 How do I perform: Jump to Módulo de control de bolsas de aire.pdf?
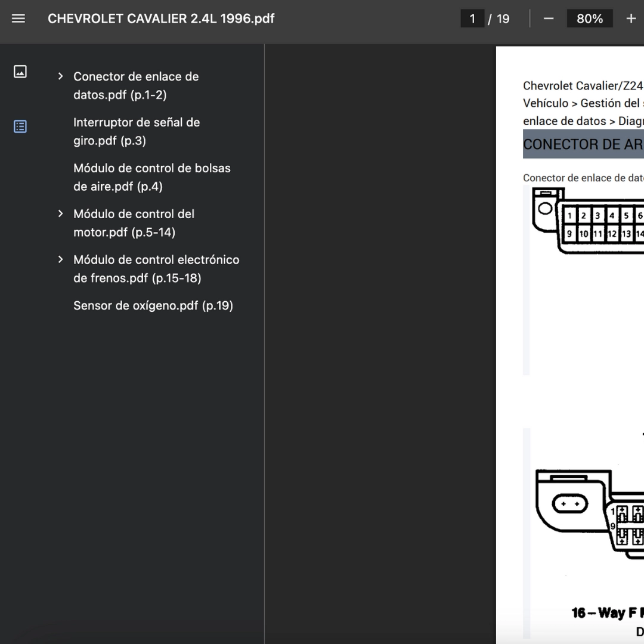(151, 177)
